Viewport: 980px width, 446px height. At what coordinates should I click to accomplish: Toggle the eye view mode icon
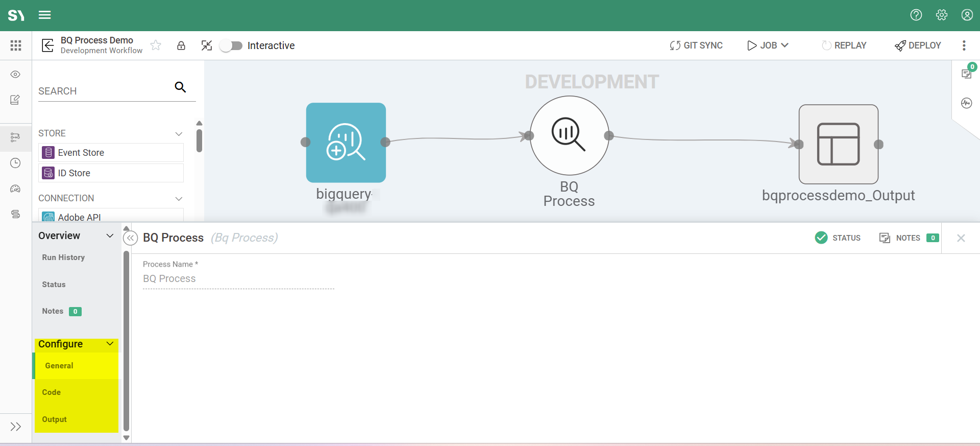15,74
